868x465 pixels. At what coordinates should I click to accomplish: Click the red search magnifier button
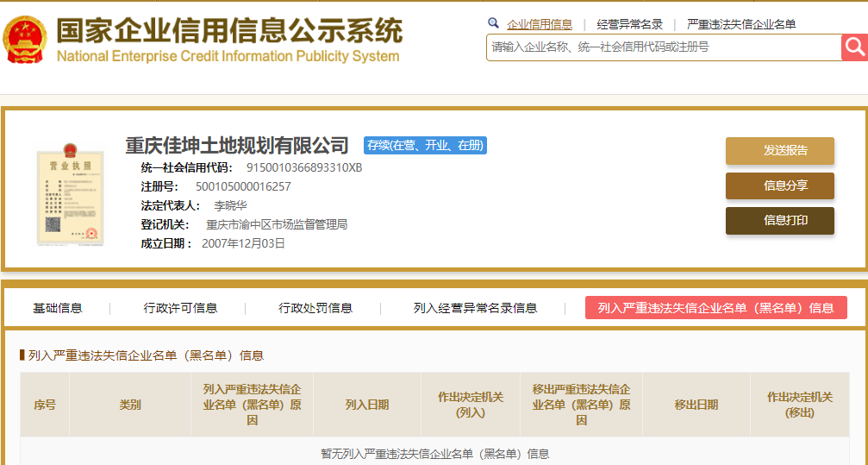(854, 47)
